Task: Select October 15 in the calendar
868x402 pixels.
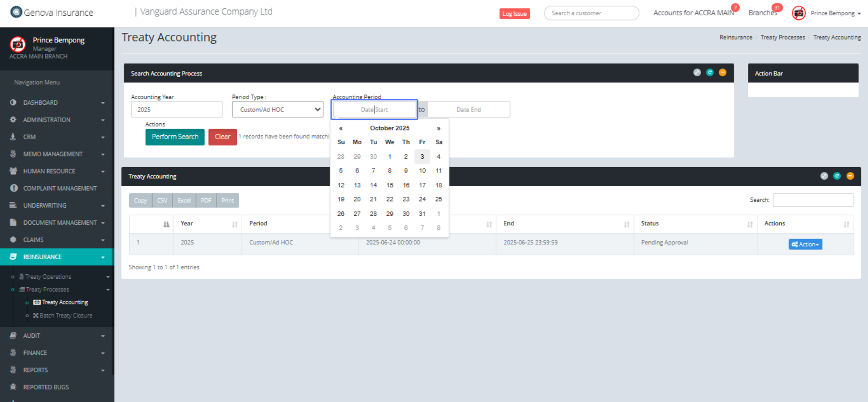Action: (389, 185)
